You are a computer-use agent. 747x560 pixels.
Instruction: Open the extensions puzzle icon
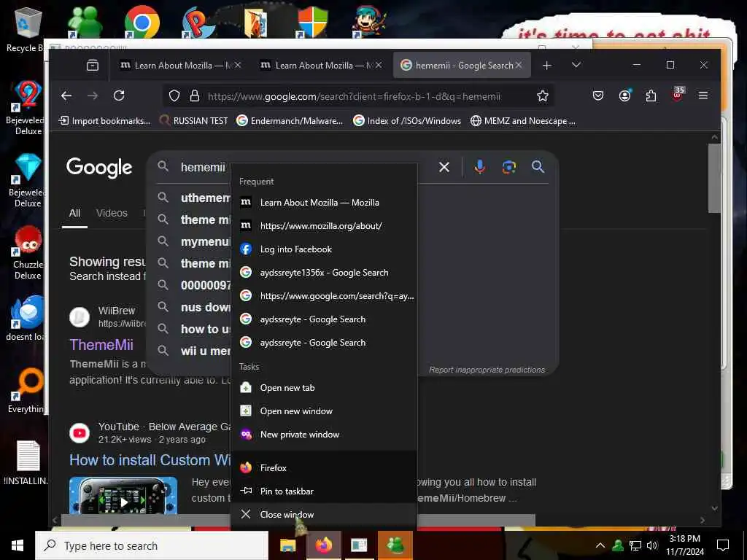(x=651, y=96)
